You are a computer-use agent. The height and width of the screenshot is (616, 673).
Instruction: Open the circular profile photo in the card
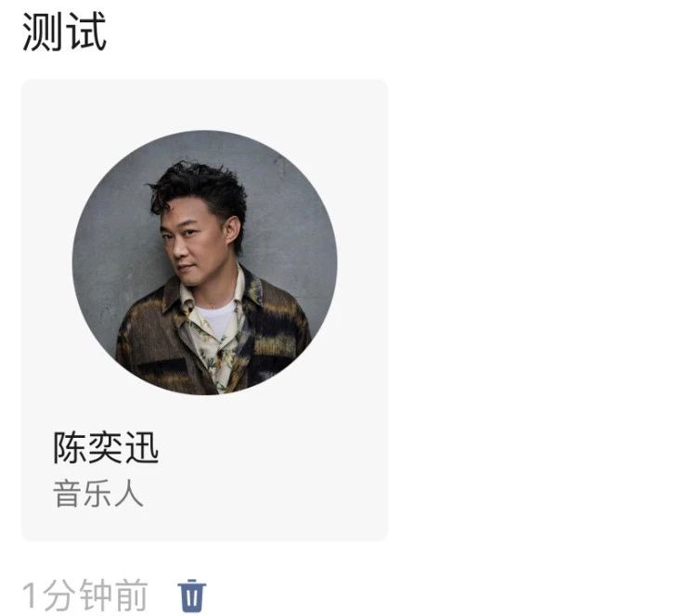pos(205,263)
